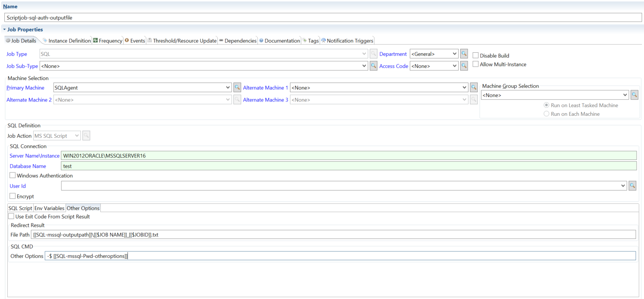Click search icon next to Job Sub-Type
This screenshot has height=299, width=644.
(374, 66)
